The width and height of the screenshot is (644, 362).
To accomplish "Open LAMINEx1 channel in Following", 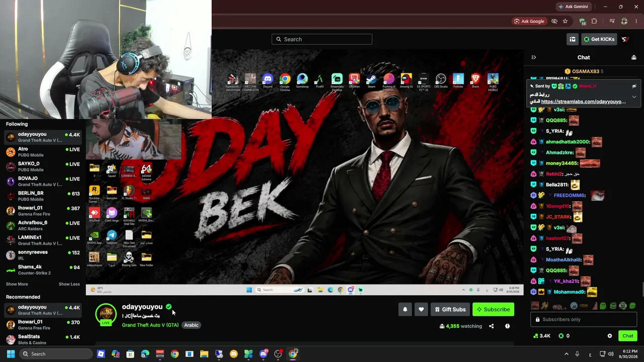I will pos(43,240).
